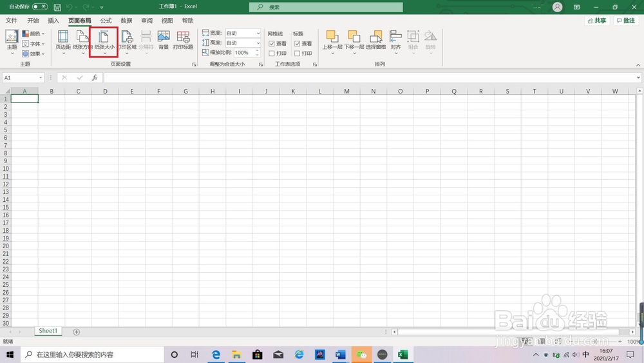Open the Paper Size (纸张大小) menu
Viewport: 644px width, 363px height.
click(x=104, y=41)
